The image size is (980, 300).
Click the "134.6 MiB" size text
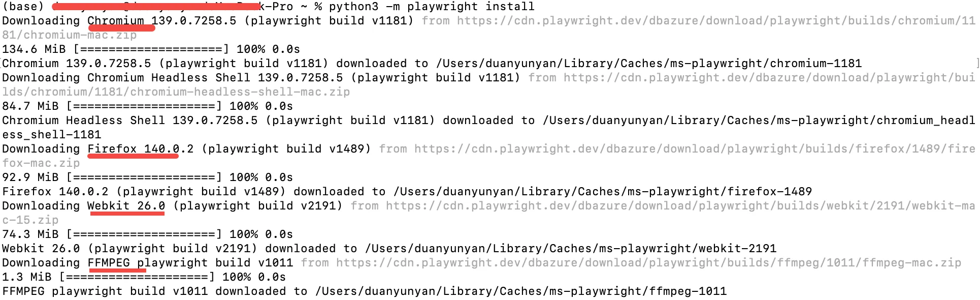pos(34,49)
